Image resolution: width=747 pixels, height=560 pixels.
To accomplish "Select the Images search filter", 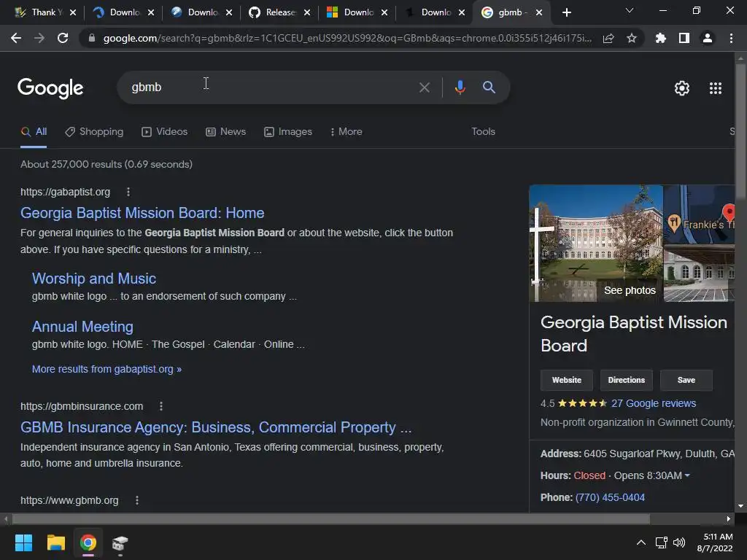I will click(x=288, y=132).
